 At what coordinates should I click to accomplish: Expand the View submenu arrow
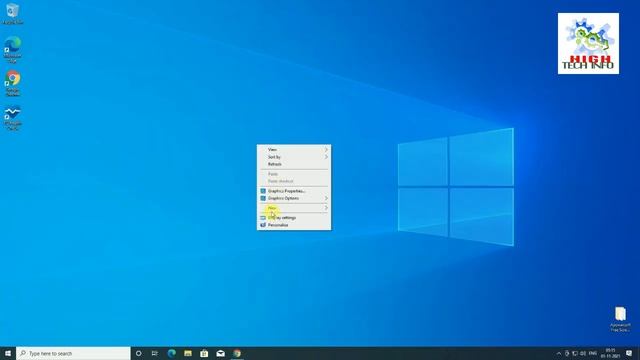click(326, 150)
